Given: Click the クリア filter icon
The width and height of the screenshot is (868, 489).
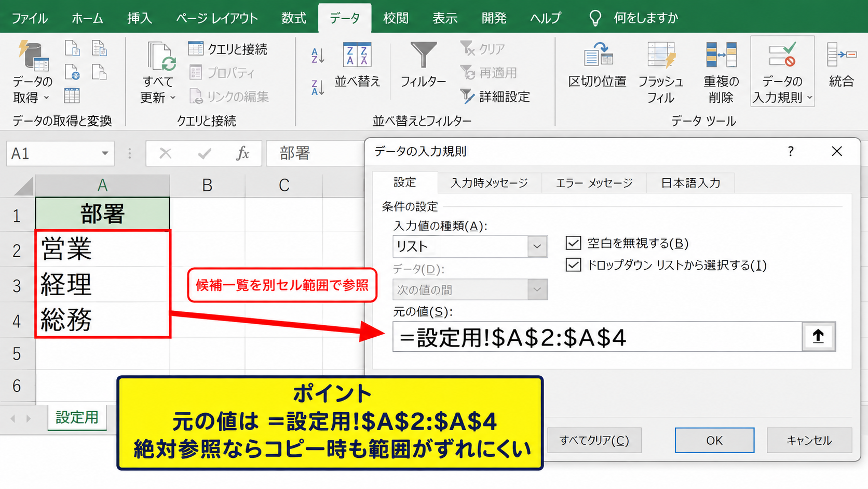Looking at the screenshot, I should tap(483, 49).
